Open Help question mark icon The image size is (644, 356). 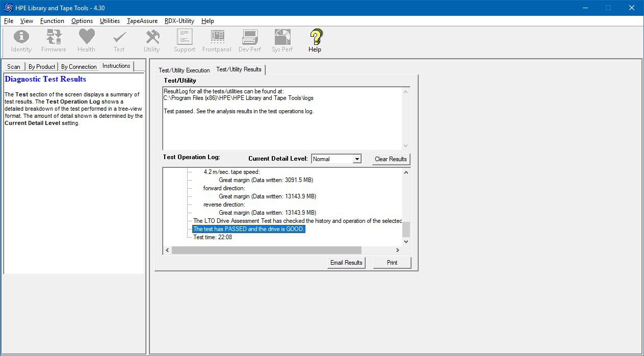point(315,41)
